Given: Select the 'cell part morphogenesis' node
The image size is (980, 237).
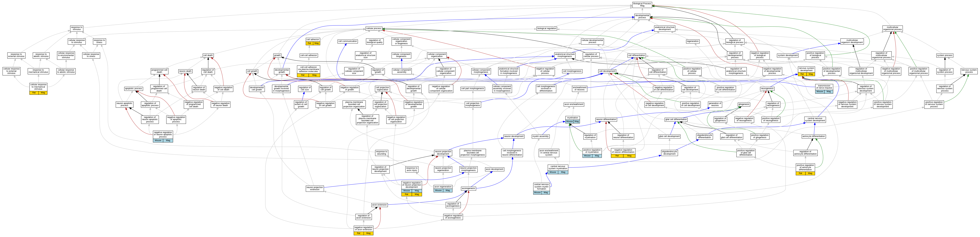Looking at the screenshot, I should 472,89.
